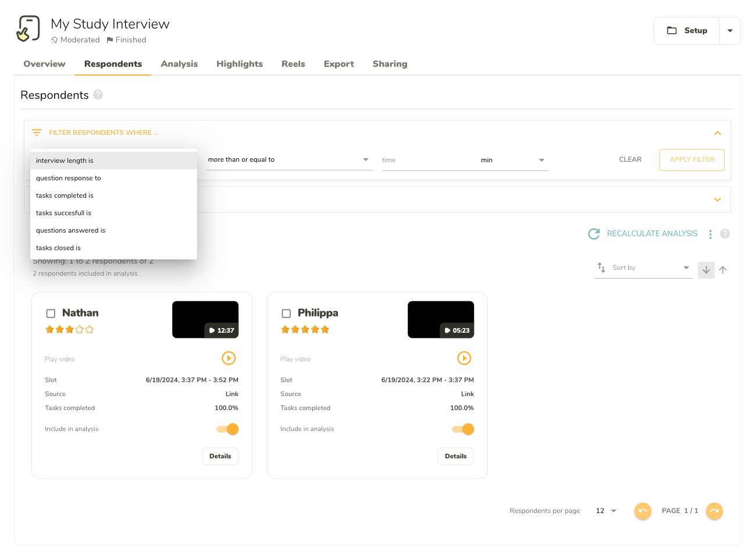Click the study interview app logo

28,29
